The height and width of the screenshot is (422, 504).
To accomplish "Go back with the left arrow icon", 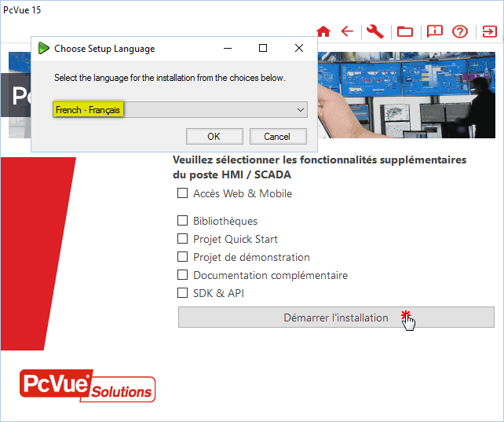I will (348, 31).
